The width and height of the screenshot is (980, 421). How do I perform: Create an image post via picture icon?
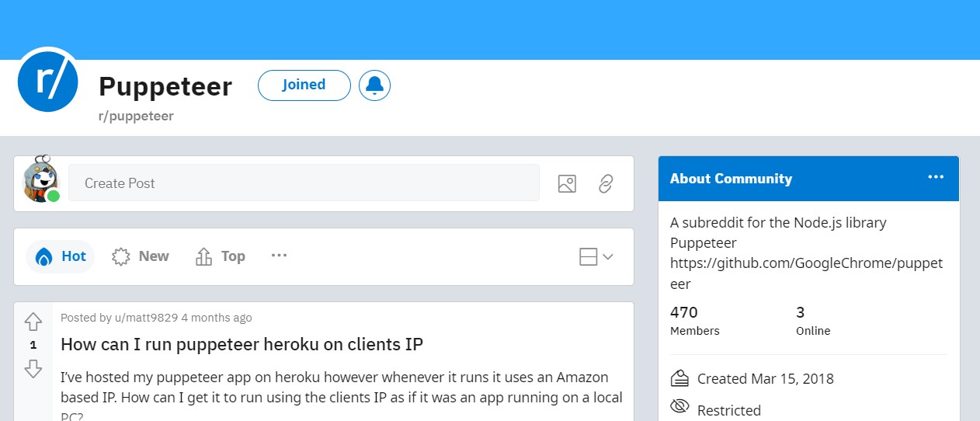567,183
